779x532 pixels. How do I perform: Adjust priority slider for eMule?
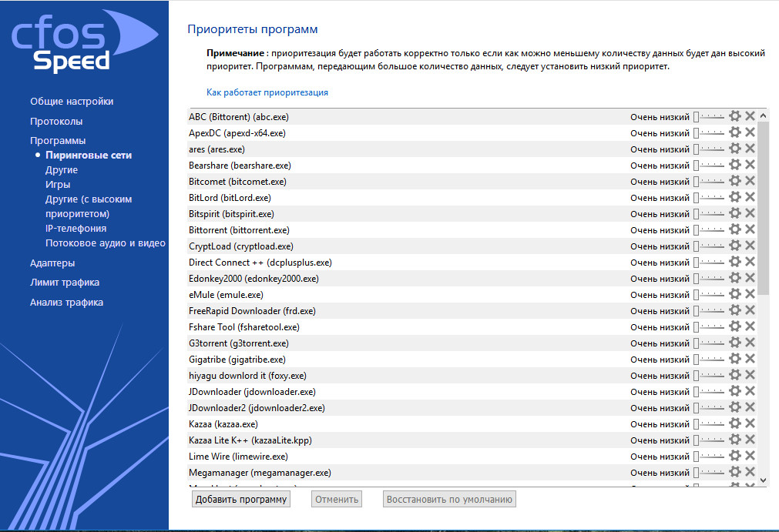[x=709, y=295]
